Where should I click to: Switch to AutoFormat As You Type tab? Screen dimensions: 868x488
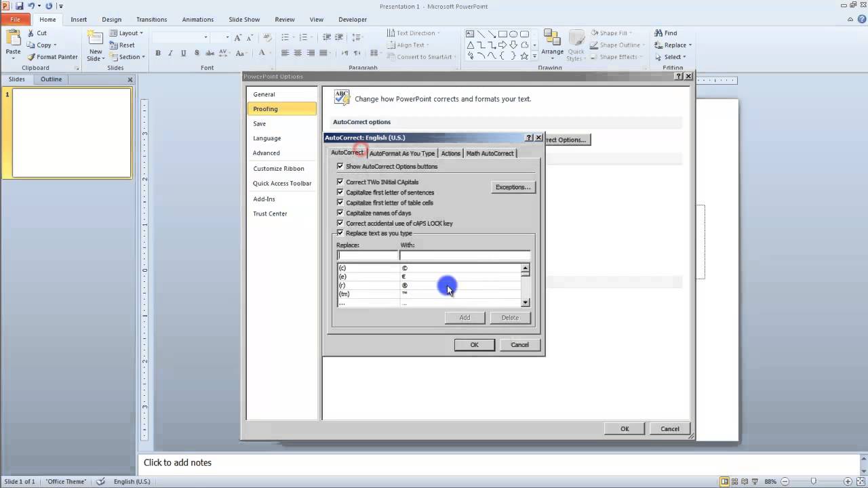pos(402,153)
